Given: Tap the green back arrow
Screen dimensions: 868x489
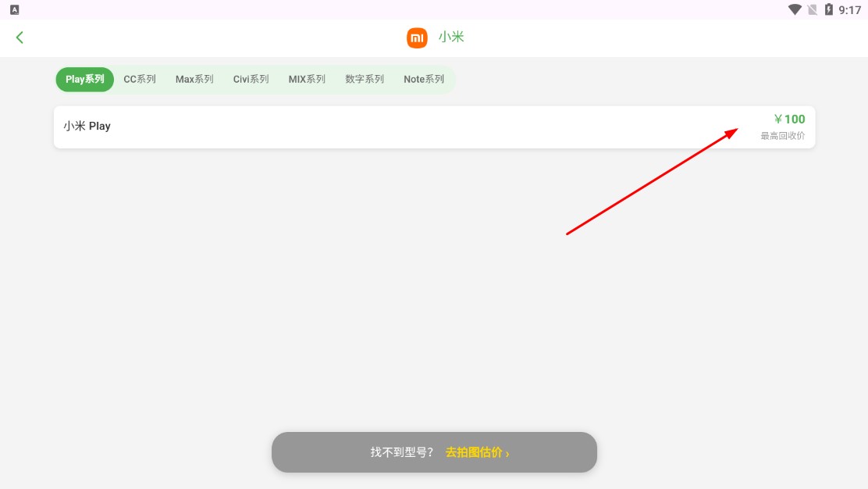Looking at the screenshot, I should 20,37.
